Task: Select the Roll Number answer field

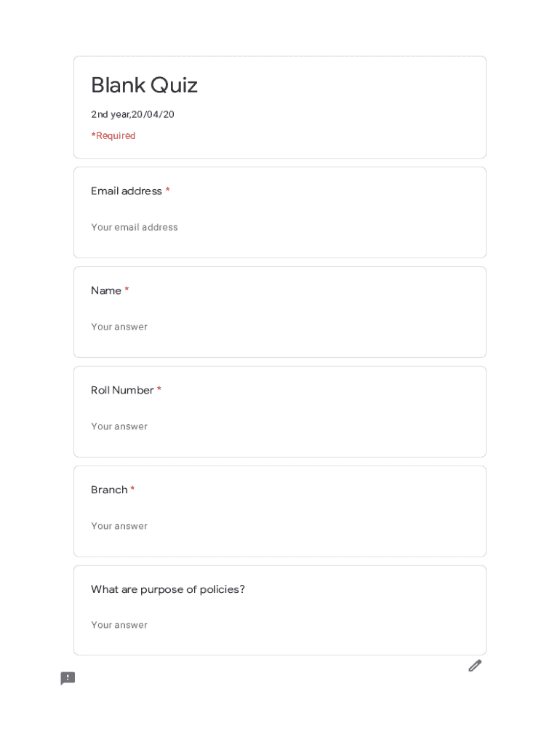Action: 119,426
